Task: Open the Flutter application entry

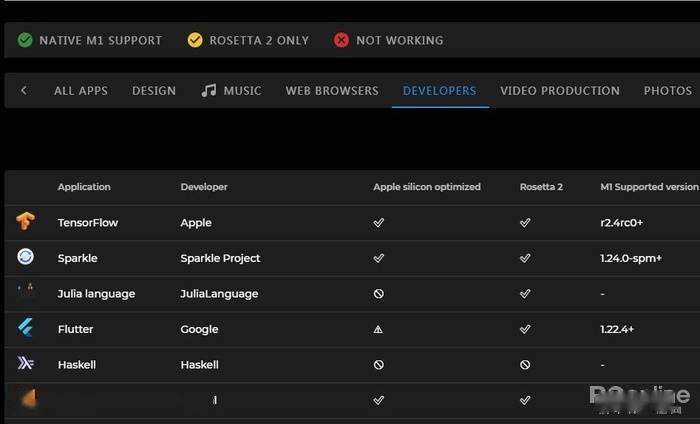Action: click(75, 329)
